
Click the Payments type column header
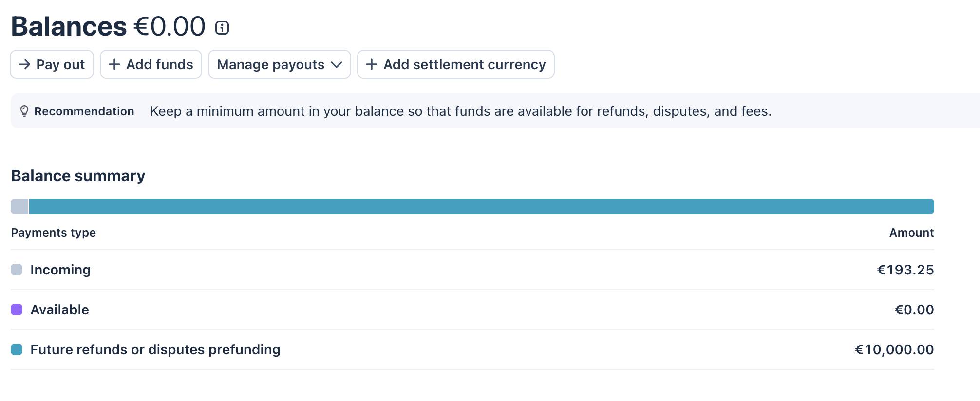54,233
